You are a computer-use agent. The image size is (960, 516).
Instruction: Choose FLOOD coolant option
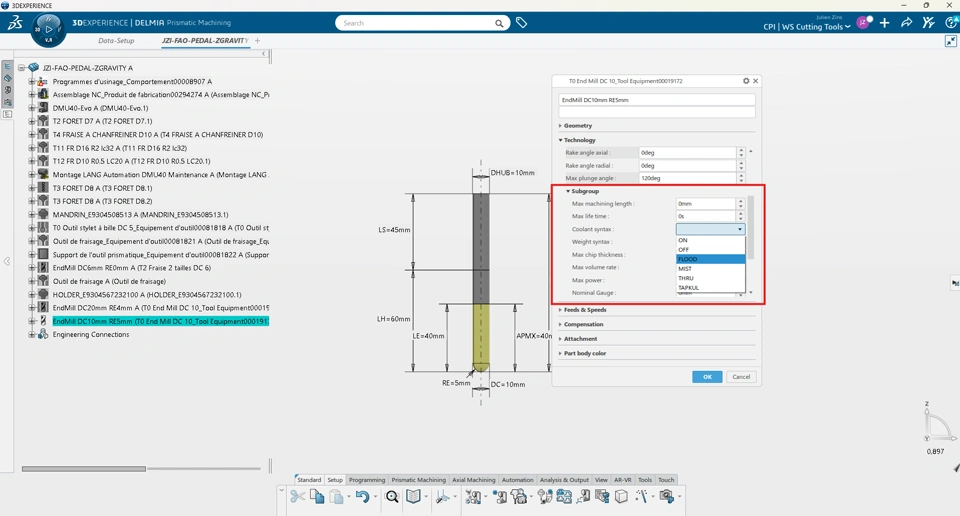(x=710, y=260)
